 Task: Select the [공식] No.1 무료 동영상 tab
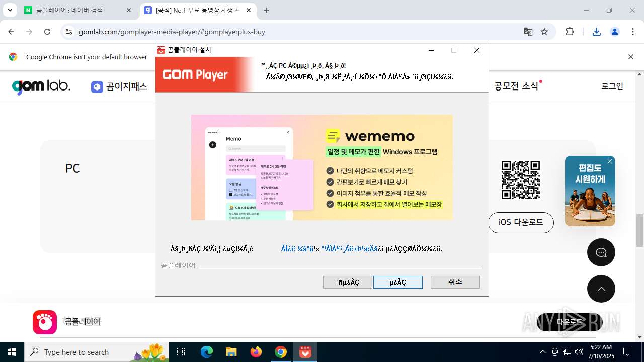point(198,10)
